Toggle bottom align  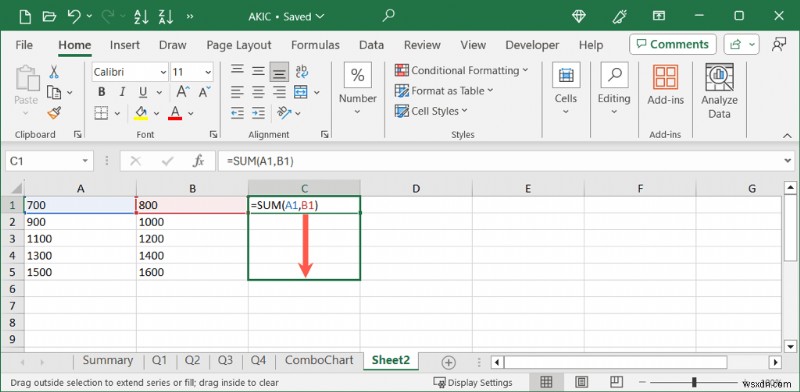point(279,72)
